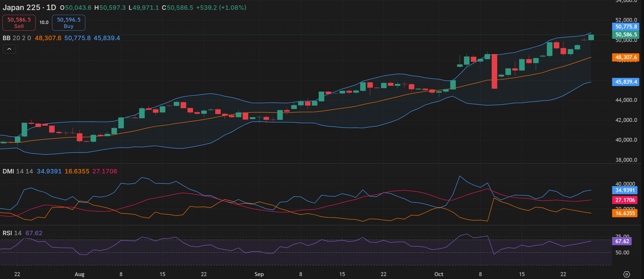The image size is (644, 279).
Task: Click the green 50,586.5 price-axis label
Action: click(625, 35)
